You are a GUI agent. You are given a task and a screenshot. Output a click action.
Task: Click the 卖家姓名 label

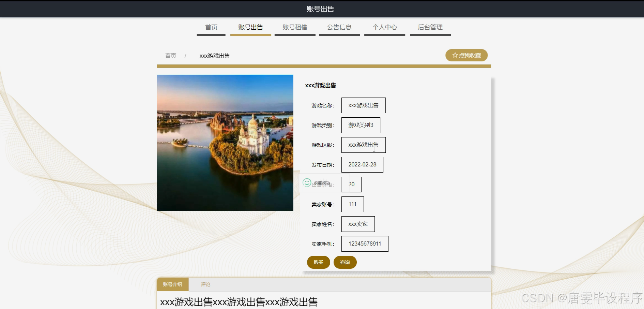[x=323, y=224]
